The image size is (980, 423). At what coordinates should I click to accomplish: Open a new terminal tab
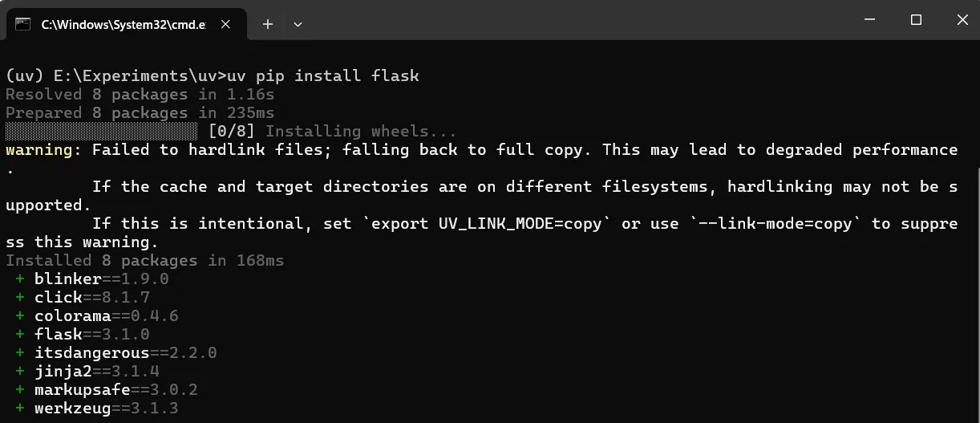268,24
